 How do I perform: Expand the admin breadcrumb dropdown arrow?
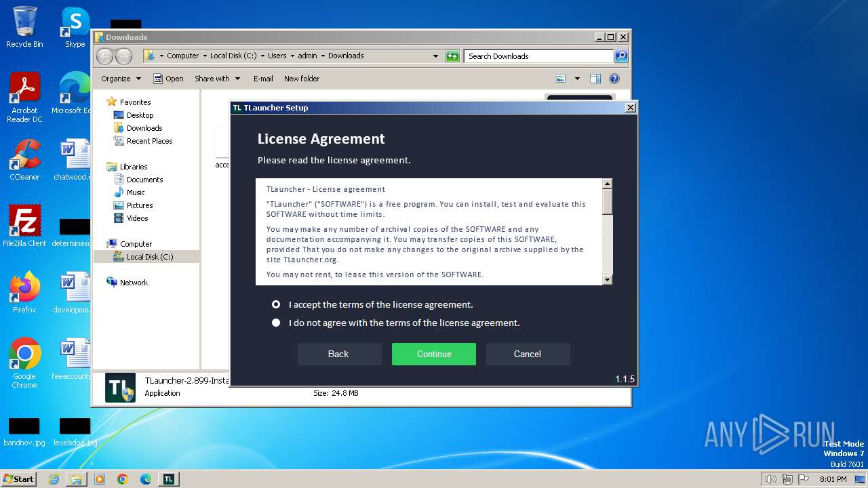click(x=323, y=56)
